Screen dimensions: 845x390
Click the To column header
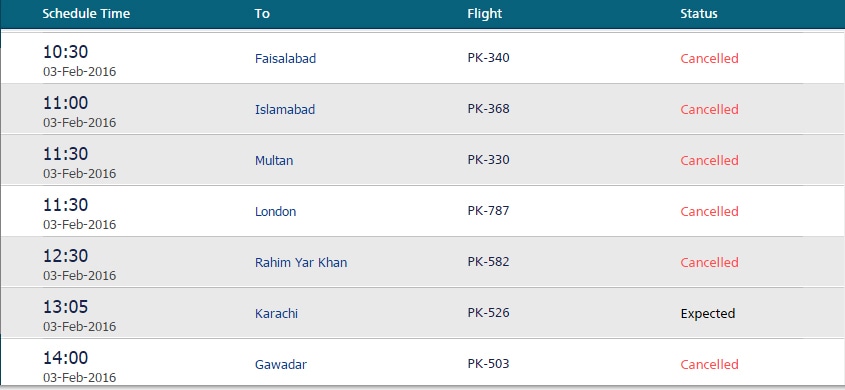262,13
